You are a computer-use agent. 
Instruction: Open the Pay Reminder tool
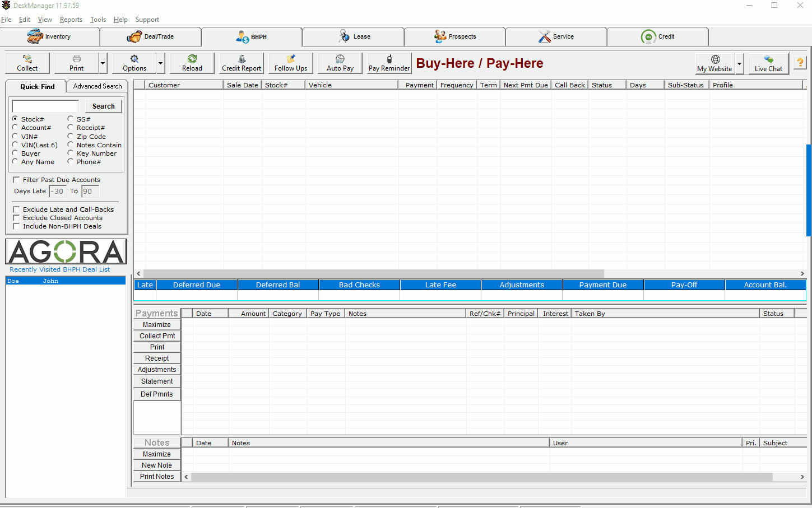389,63
